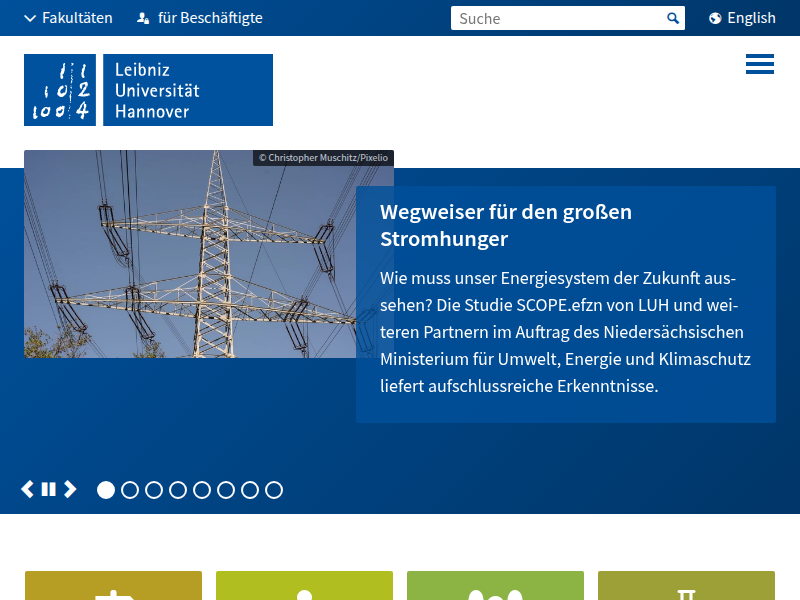800x600 pixels.
Task: Switch language to English
Action: tap(742, 18)
